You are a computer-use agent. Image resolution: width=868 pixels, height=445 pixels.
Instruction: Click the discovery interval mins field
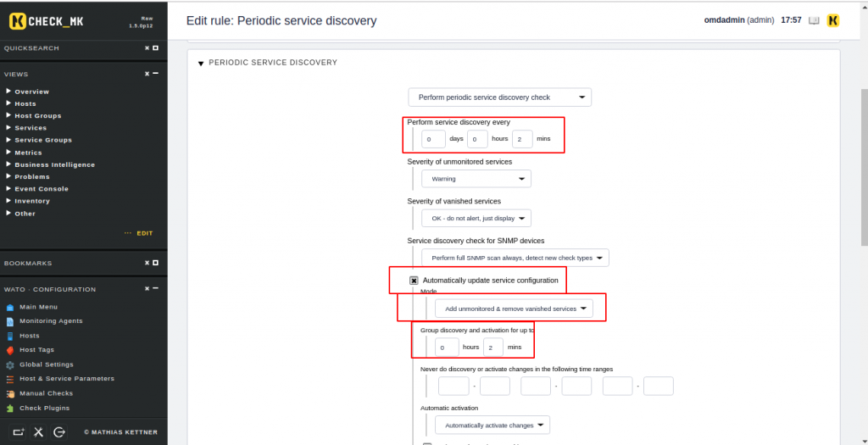522,139
